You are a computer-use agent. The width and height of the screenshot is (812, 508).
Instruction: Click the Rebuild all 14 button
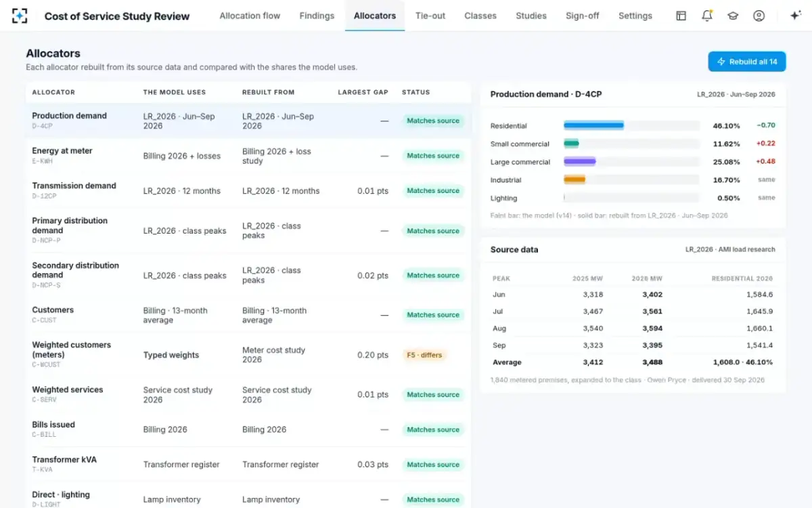(747, 62)
